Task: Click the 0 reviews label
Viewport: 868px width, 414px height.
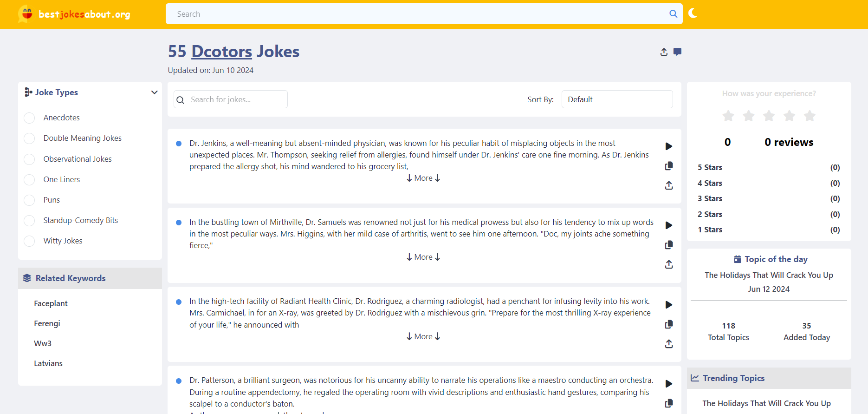Action: (789, 142)
